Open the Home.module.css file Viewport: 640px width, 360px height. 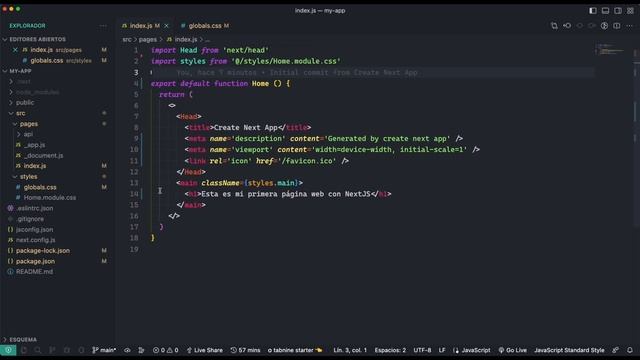coord(50,198)
